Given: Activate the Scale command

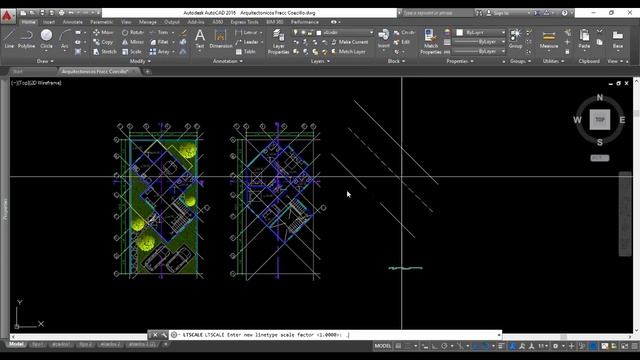Looking at the screenshot, I should click(132, 52).
